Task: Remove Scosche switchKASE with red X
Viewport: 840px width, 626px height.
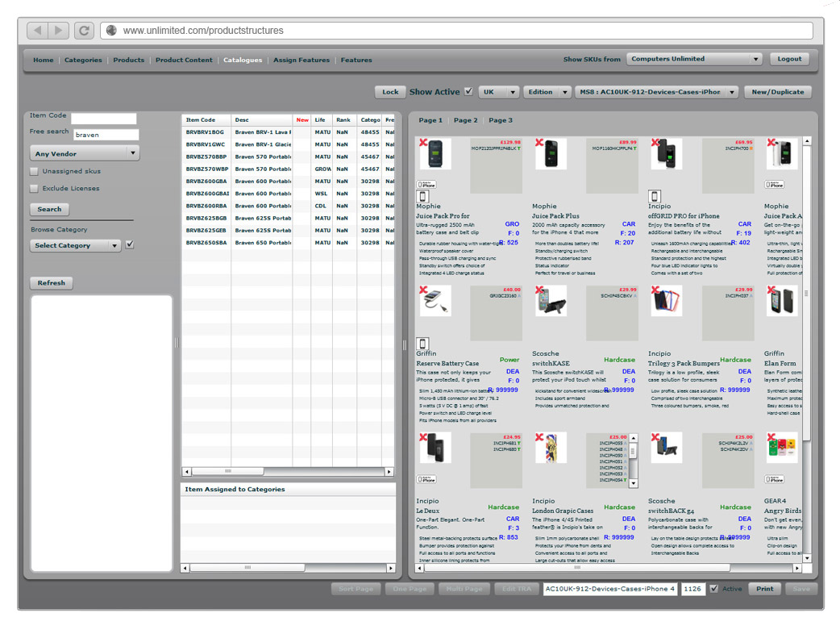Action: click(x=539, y=290)
